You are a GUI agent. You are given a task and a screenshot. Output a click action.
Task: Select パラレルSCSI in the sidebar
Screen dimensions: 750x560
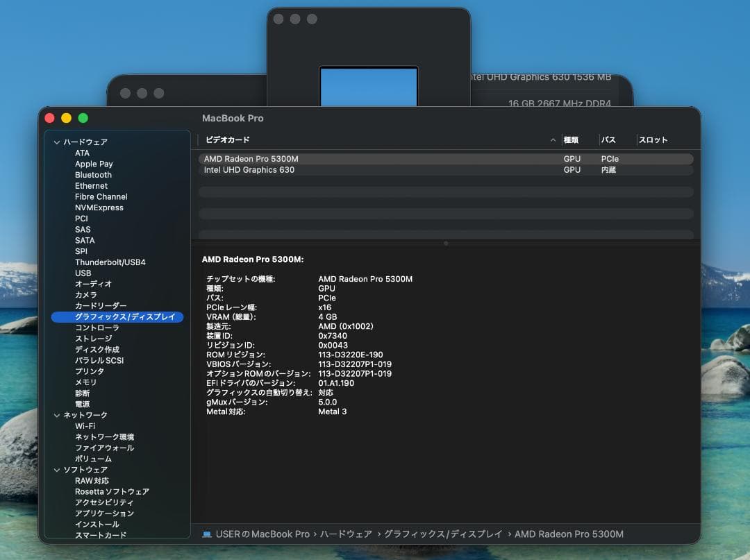(99, 361)
